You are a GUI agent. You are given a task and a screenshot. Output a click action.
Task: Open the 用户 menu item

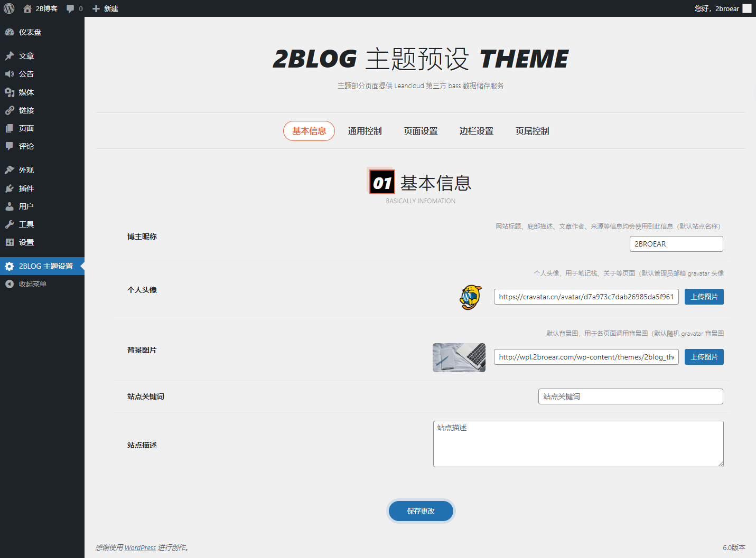[42, 206]
